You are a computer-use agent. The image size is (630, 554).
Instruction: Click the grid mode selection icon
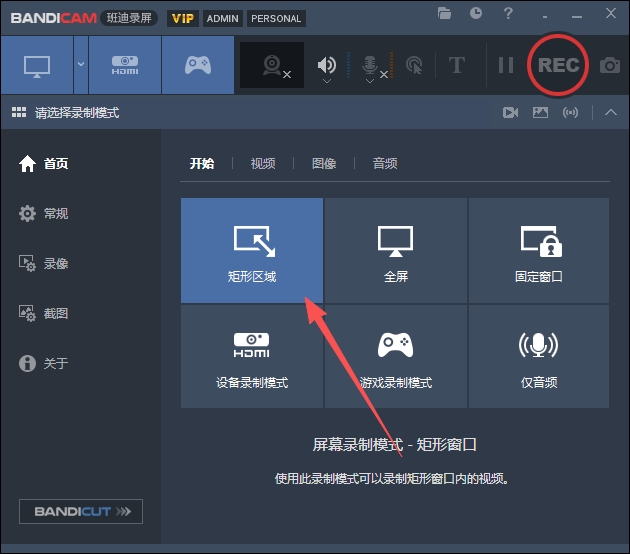(x=19, y=112)
